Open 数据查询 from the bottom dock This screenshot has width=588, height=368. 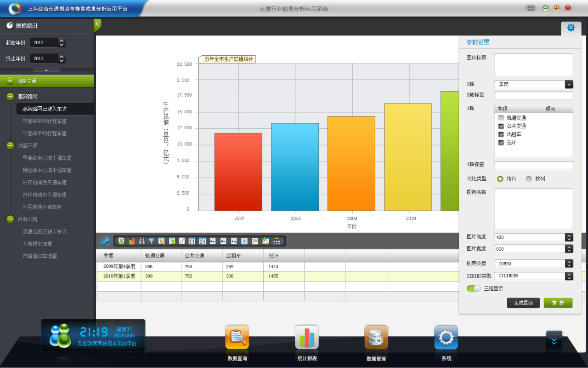[x=237, y=338]
